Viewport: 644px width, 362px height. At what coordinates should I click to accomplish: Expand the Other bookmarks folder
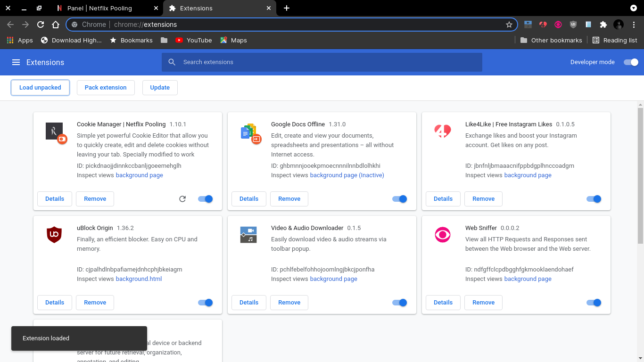pos(551,40)
